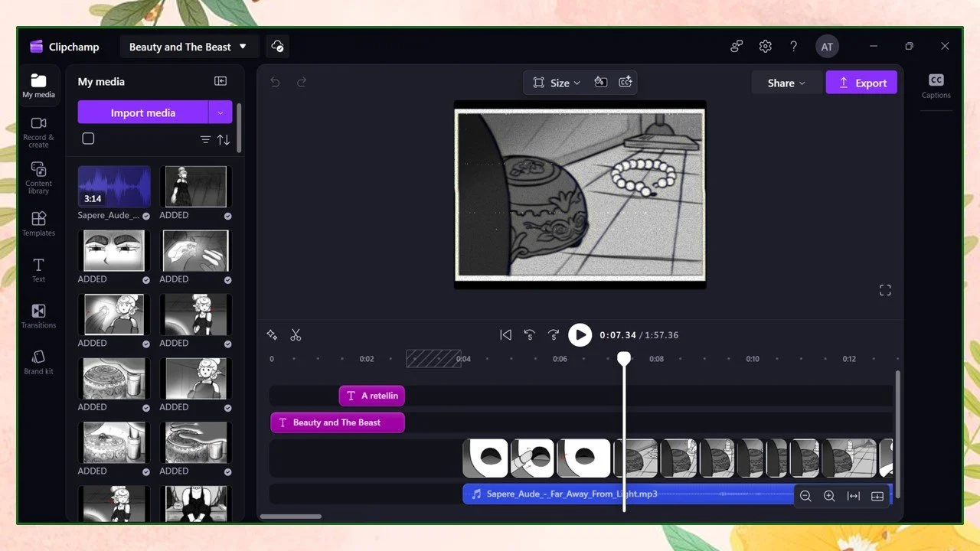Open the Text sidebar tab
The height and width of the screenshot is (551, 980).
click(38, 269)
